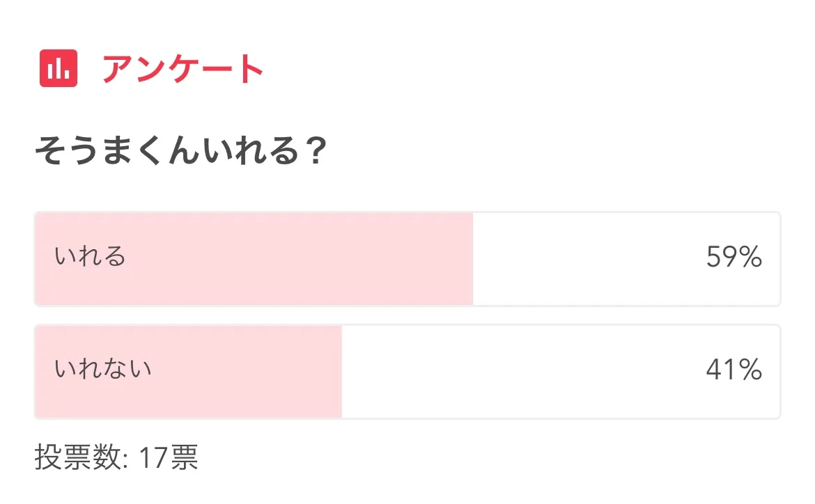Click the white bars inside the poll icon
Viewport: 815px width, 504px height.
(x=59, y=70)
